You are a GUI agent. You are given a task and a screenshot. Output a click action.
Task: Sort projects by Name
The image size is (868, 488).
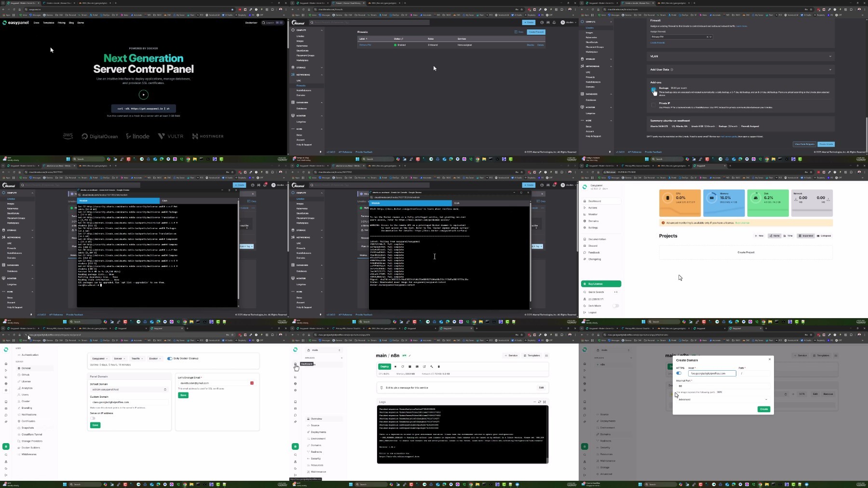774,236
